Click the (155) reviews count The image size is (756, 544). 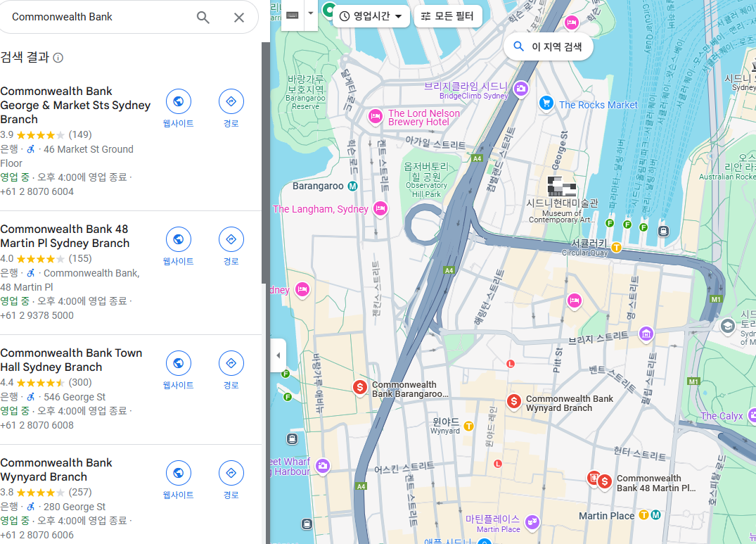click(x=80, y=258)
